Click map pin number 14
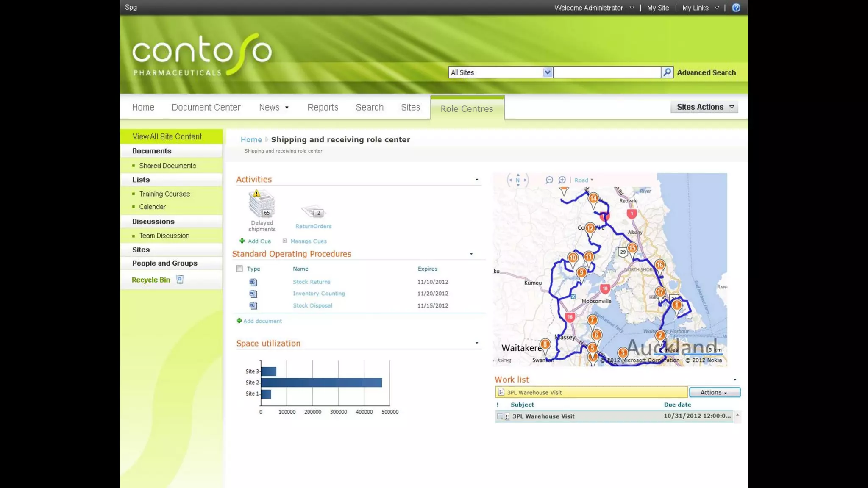 click(593, 198)
